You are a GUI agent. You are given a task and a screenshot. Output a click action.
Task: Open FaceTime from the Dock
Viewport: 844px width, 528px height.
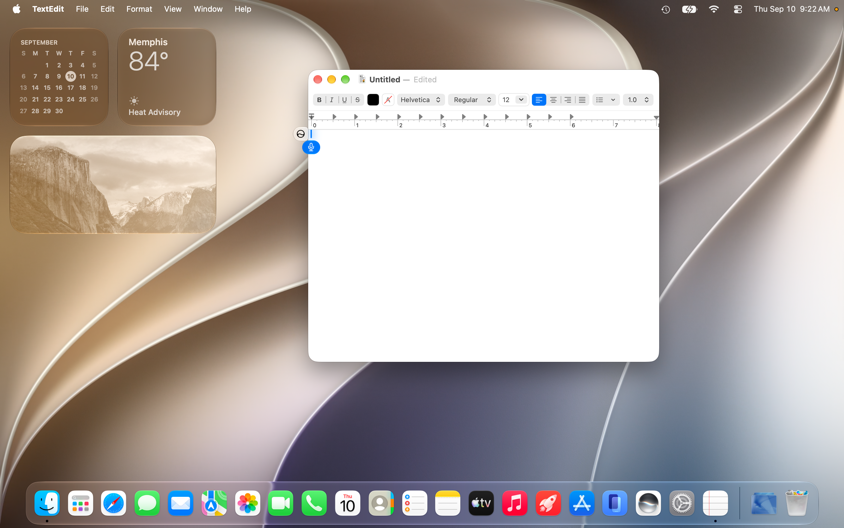tap(280, 503)
